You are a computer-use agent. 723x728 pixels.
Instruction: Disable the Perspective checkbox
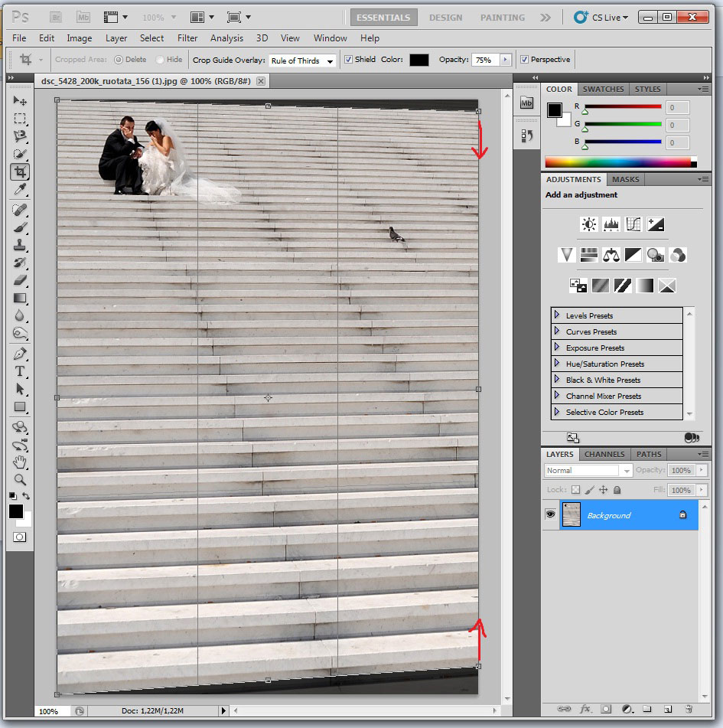coord(524,60)
